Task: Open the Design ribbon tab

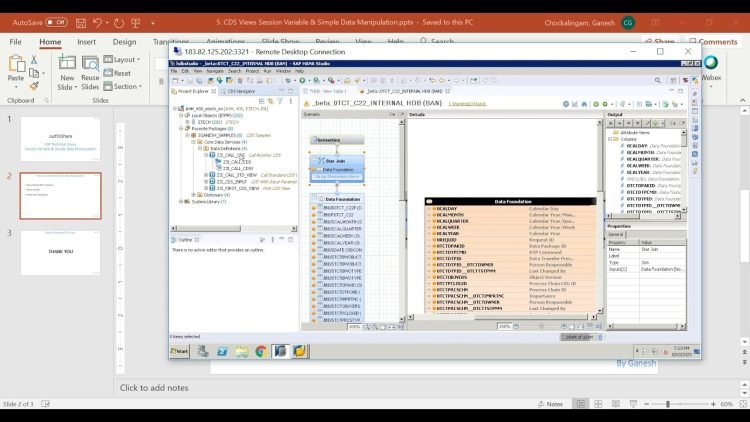Action: (124, 42)
